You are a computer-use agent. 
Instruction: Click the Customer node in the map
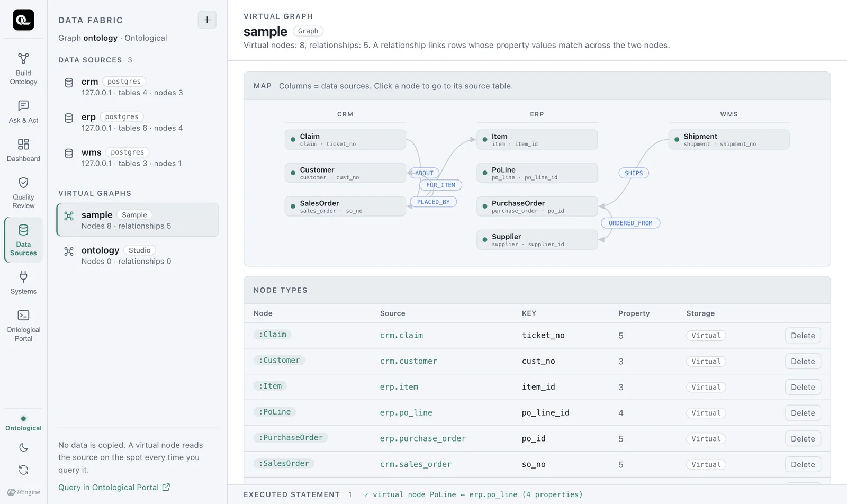pos(345,173)
